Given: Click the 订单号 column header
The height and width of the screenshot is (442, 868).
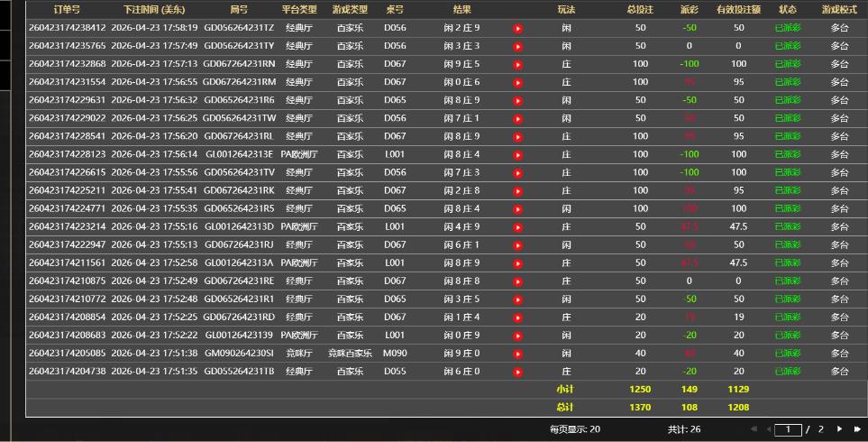Looking at the screenshot, I should (67, 9).
